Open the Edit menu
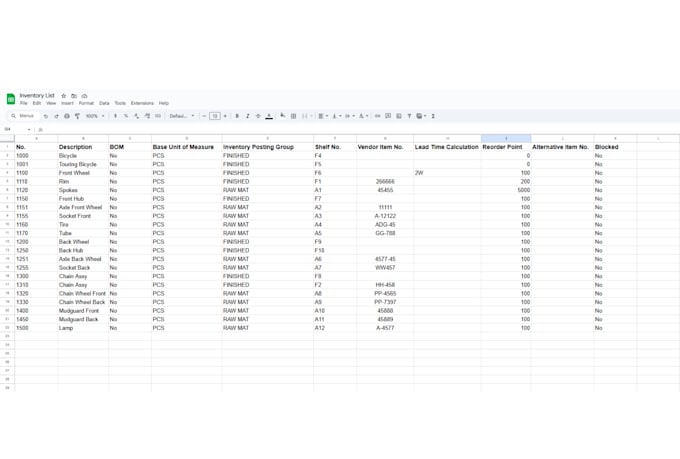Screen dimensions: 680x459 point(37,103)
